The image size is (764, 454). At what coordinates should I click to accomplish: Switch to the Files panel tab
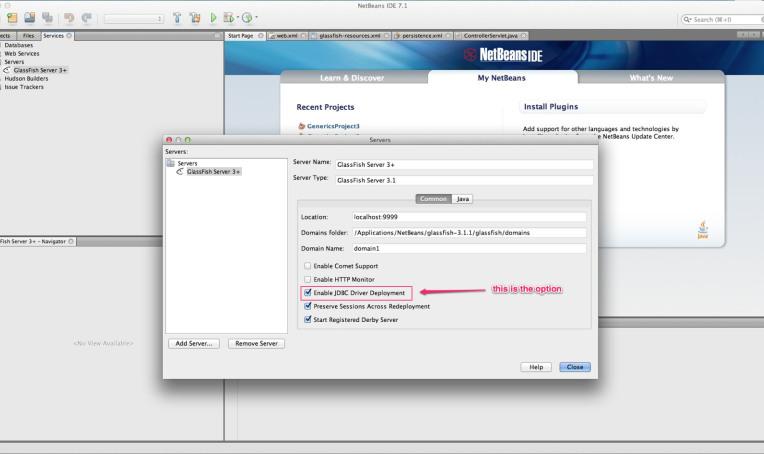(x=28, y=36)
